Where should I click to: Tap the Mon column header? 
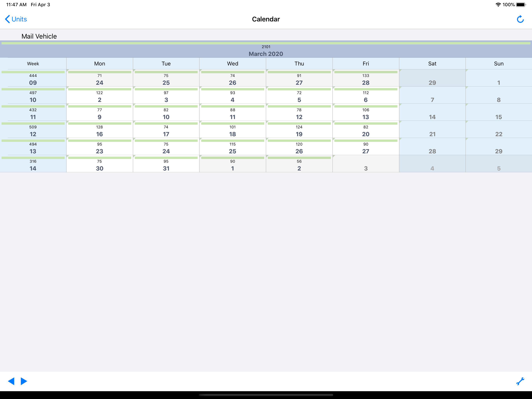click(x=100, y=64)
